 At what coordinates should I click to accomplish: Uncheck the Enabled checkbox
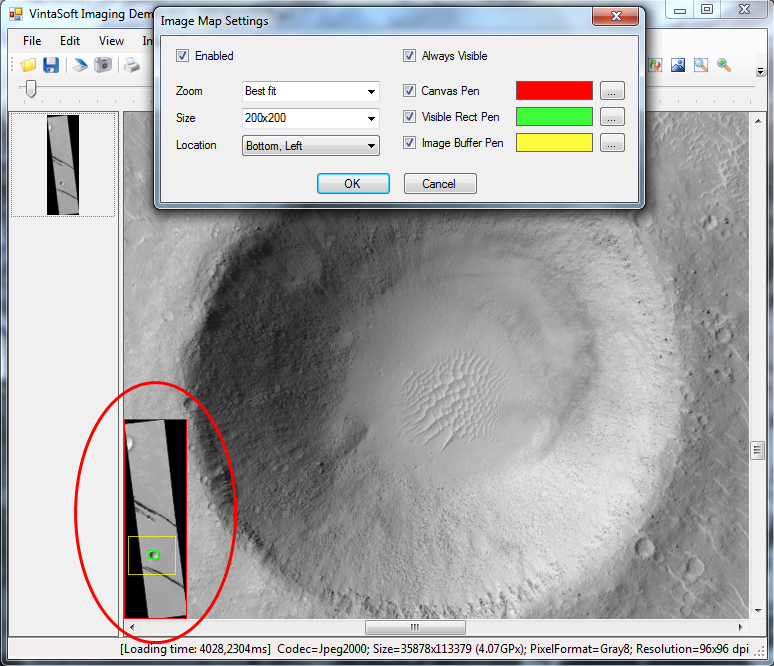point(183,56)
